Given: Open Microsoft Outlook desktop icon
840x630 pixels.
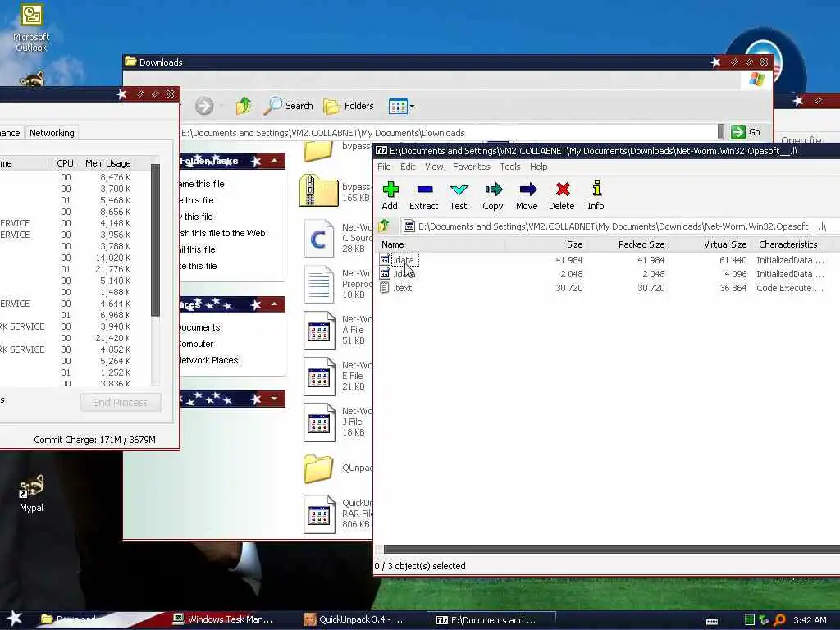Looking at the screenshot, I should (31, 29).
